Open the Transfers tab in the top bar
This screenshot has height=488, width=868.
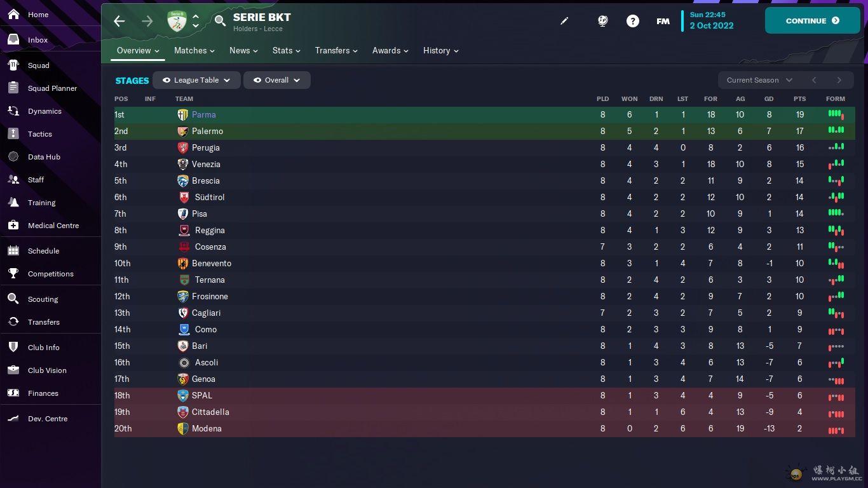coord(336,51)
